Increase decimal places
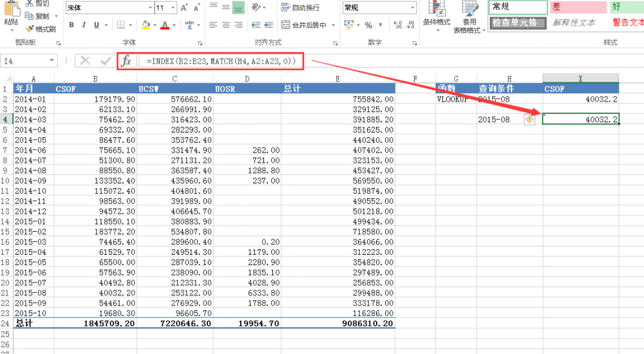This screenshot has width=644, height=354. [x=397, y=25]
